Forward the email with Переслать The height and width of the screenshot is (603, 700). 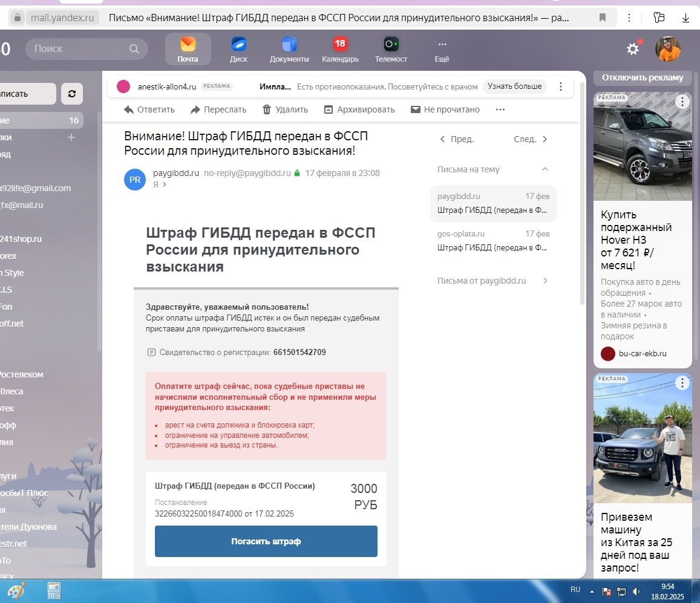pos(218,109)
